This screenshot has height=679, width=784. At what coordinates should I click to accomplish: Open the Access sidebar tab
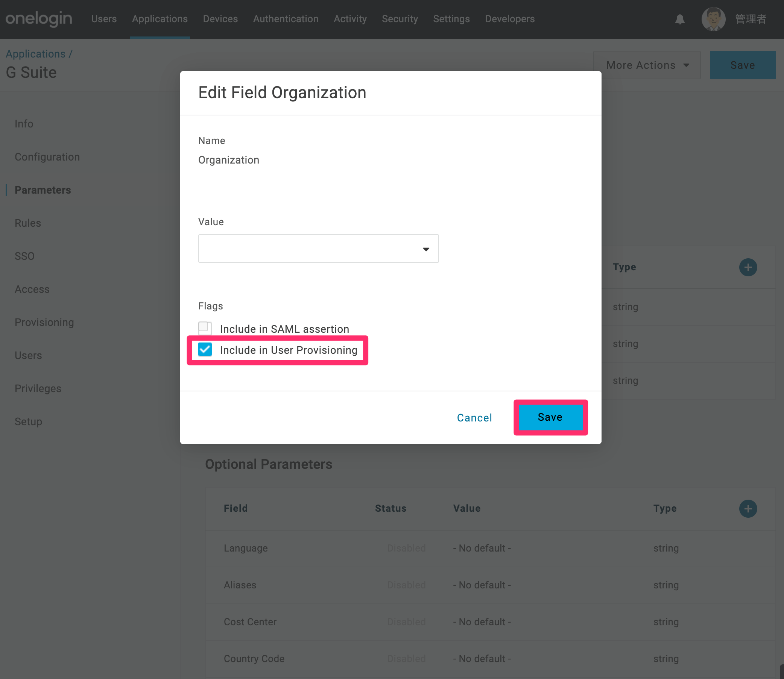click(32, 289)
